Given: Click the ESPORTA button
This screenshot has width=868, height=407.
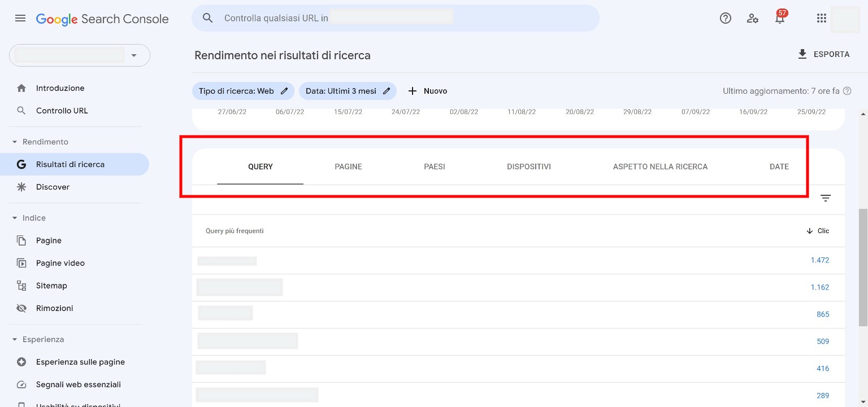Looking at the screenshot, I should click(x=823, y=54).
